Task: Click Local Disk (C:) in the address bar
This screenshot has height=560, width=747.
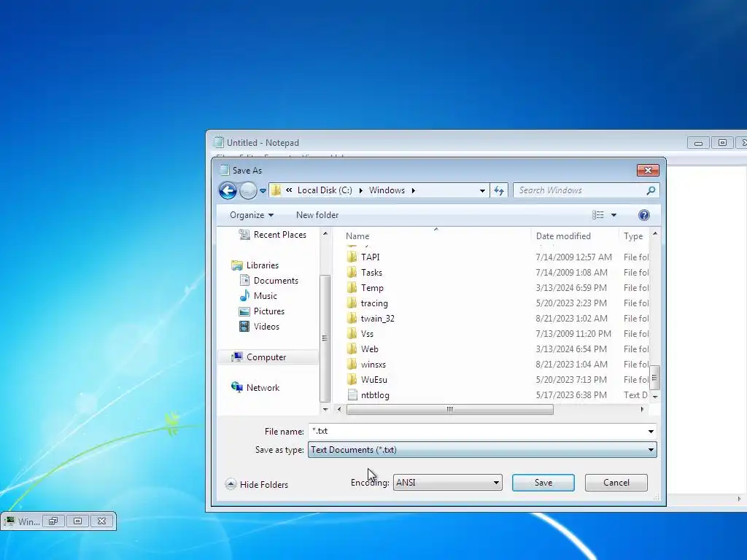Action: (325, 190)
